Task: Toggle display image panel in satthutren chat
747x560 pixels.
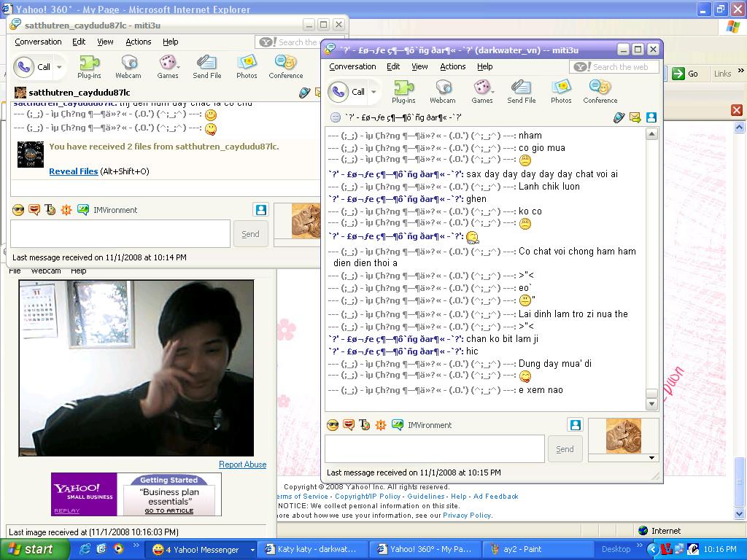Action: [260, 210]
